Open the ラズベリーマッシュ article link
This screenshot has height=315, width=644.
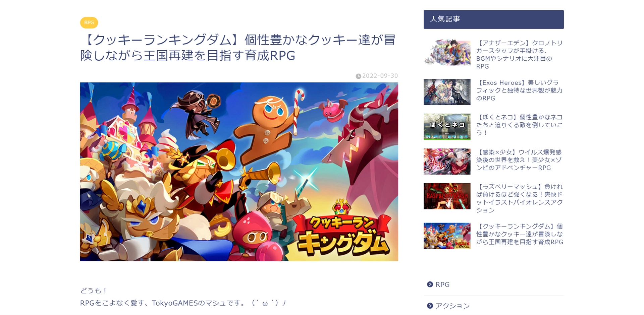pyautogui.click(x=519, y=198)
